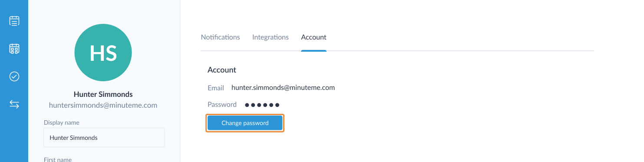
Task: Click the Password field label
Action: point(222,105)
